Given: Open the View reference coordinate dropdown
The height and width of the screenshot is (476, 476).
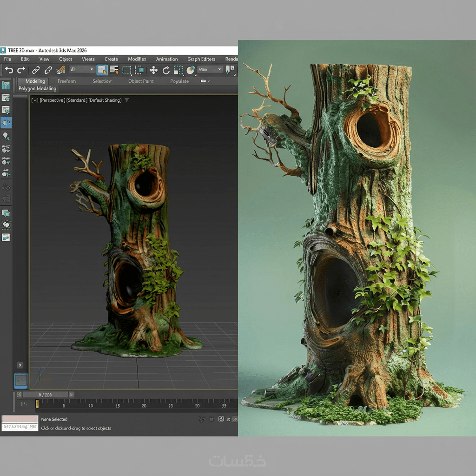Looking at the screenshot, I should (x=210, y=69).
